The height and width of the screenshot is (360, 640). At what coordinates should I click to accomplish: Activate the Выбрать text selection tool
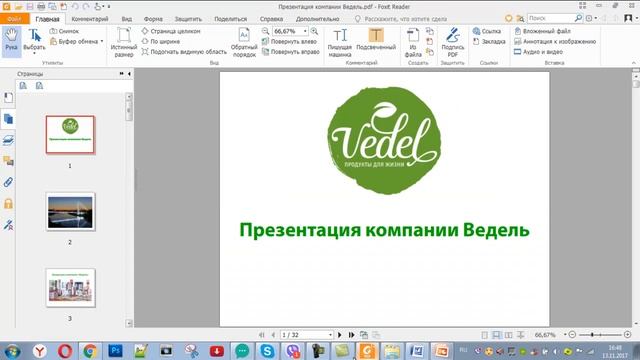pos(34,41)
